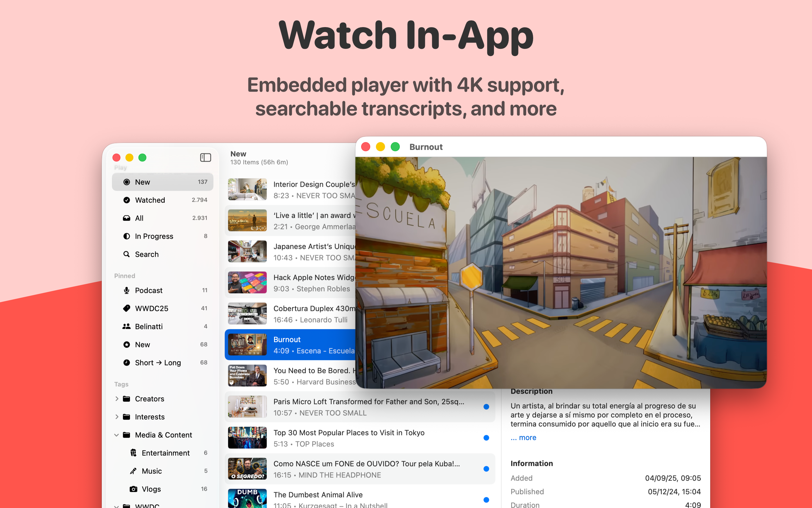Click the Added date 04/09/25, 09:05
Screen dimensions: 812x508
(673, 478)
